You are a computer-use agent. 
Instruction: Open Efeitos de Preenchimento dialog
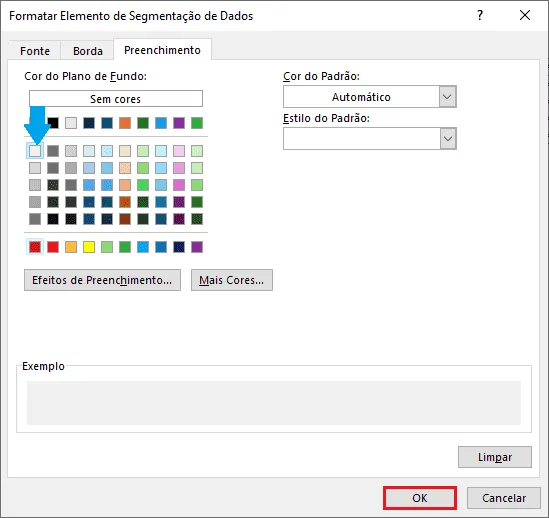tap(102, 280)
